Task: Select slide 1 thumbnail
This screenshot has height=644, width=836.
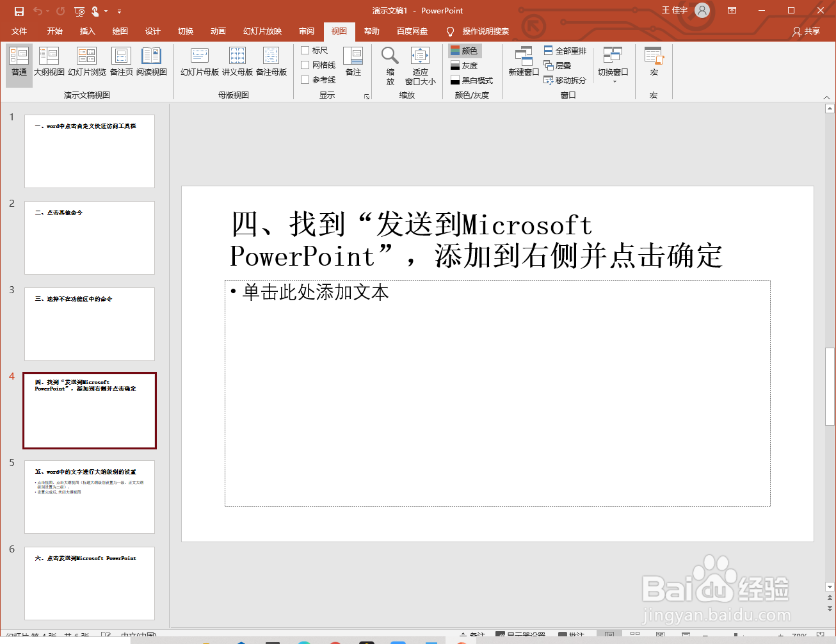Action: 90,151
